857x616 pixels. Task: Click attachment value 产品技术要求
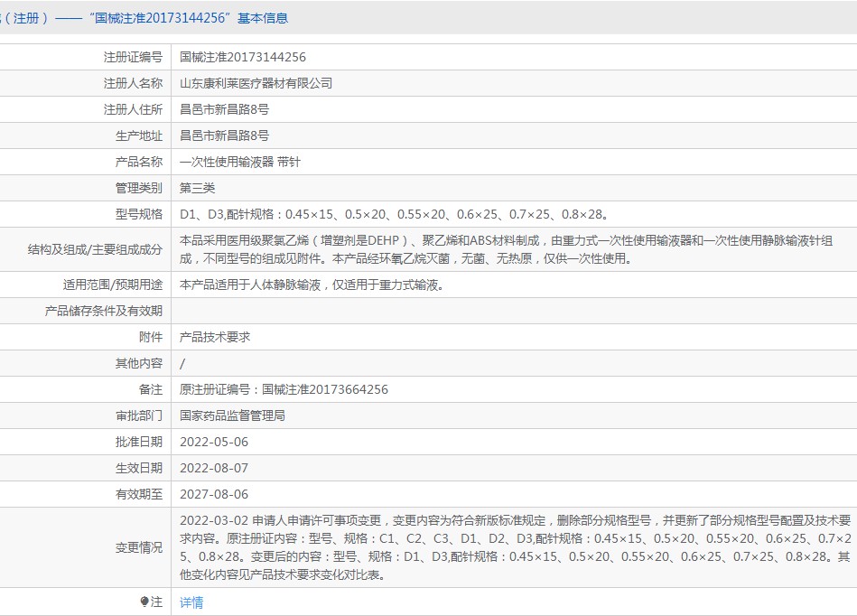pyautogui.click(x=215, y=337)
